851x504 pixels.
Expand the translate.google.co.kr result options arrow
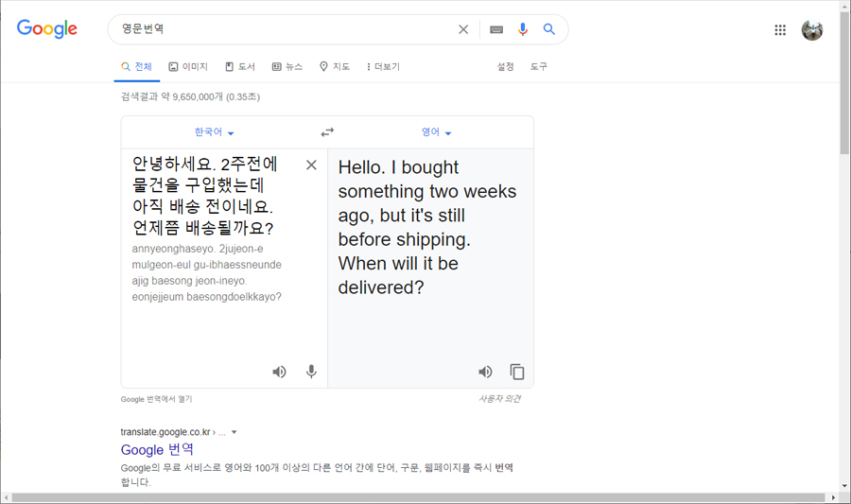(x=234, y=432)
